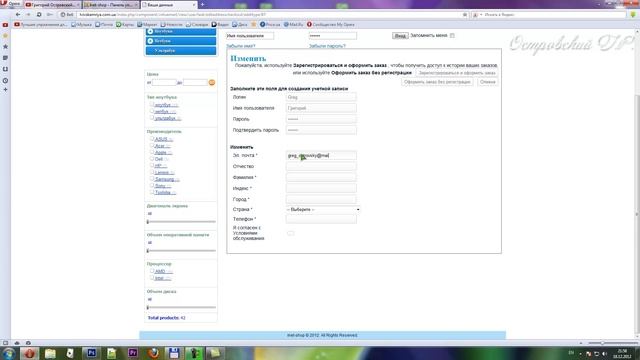Check the AMD processor filter
Image resolution: width=640 pixels, height=360 pixels.
152,271
